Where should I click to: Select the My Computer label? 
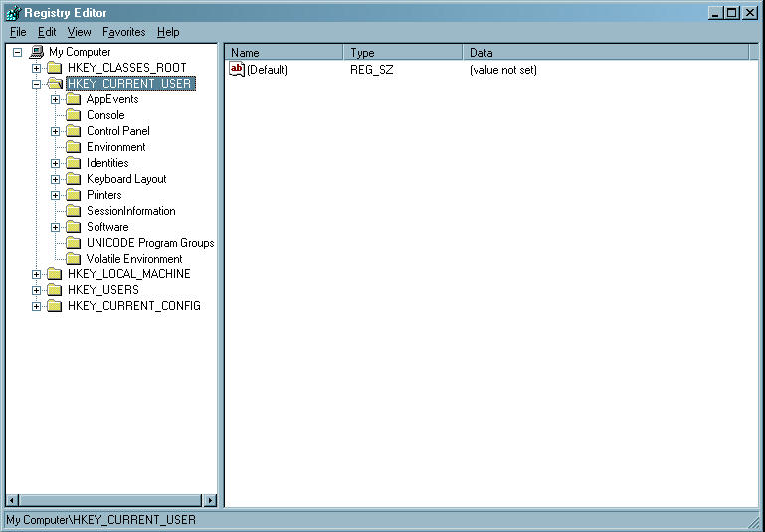coord(80,52)
